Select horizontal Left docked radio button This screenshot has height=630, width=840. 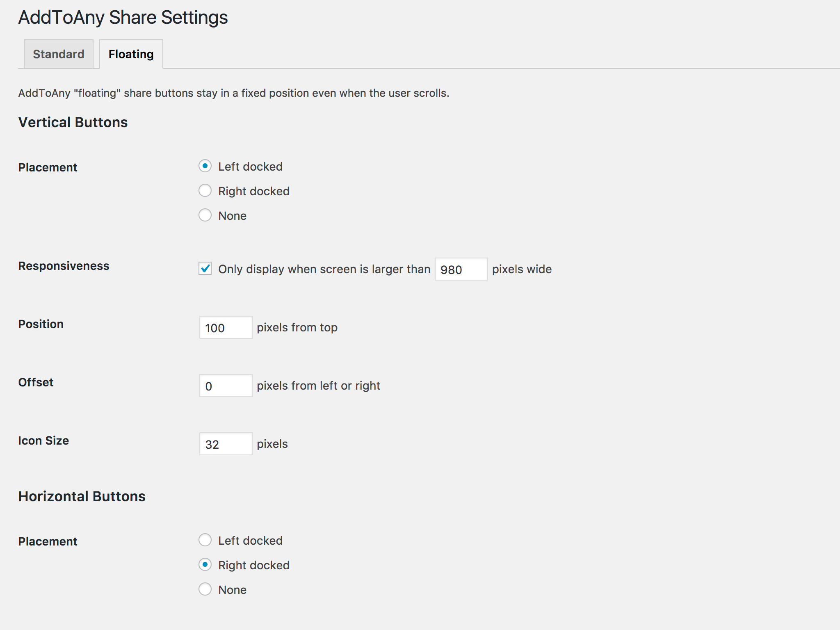point(205,540)
